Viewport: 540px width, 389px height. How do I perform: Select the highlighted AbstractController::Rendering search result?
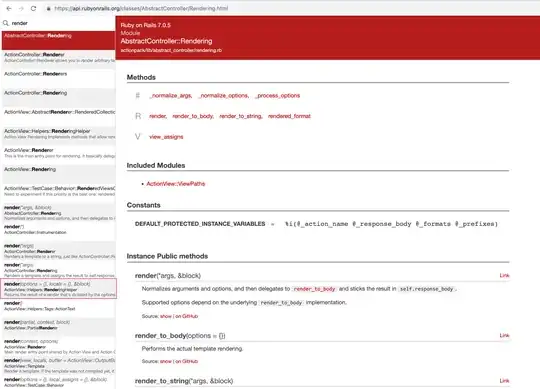point(59,40)
